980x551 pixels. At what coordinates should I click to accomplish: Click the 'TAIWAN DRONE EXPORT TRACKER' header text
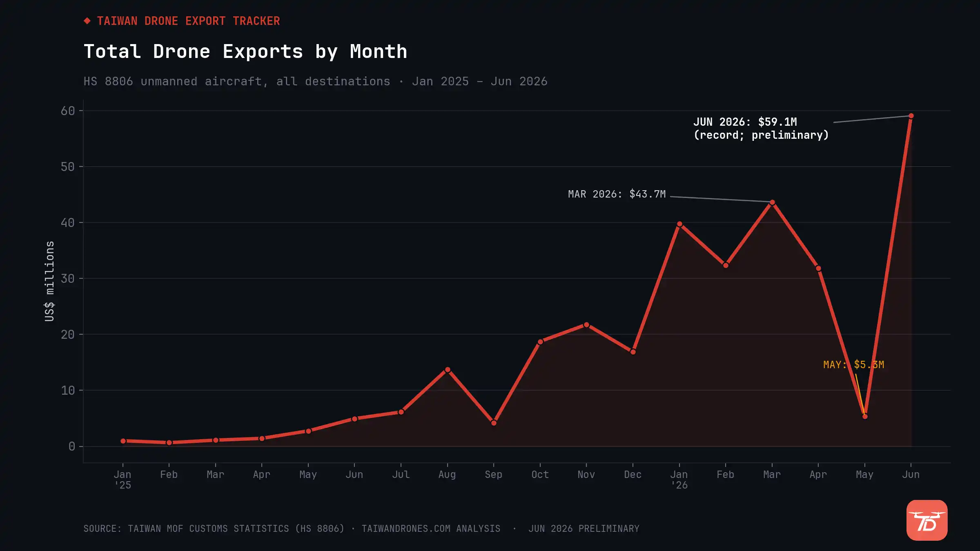click(189, 21)
